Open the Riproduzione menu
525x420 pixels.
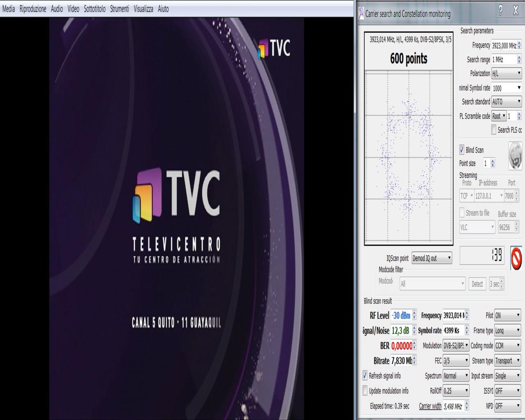click(33, 9)
